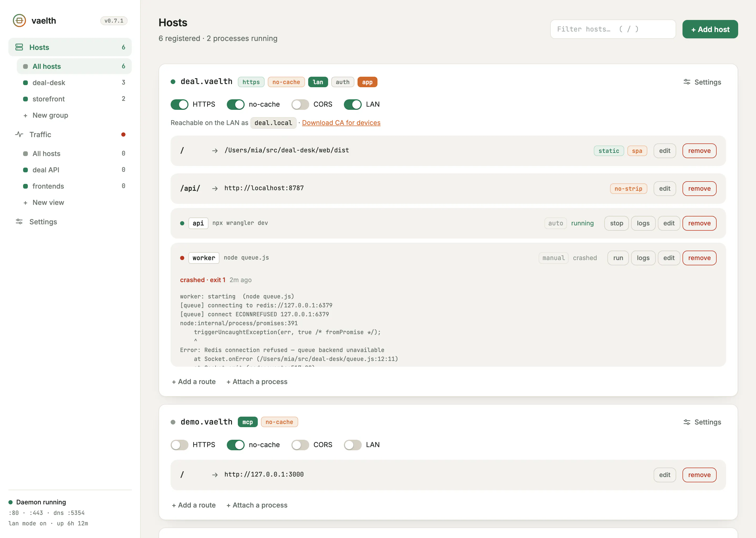Open Settings for deal.vaelth host
The height and width of the screenshot is (538, 756).
tap(702, 82)
